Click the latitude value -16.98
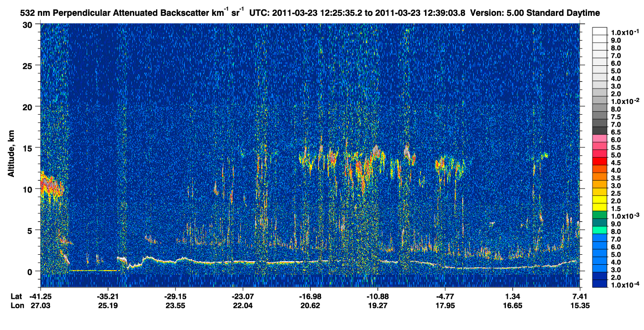 click(x=310, y=296)
